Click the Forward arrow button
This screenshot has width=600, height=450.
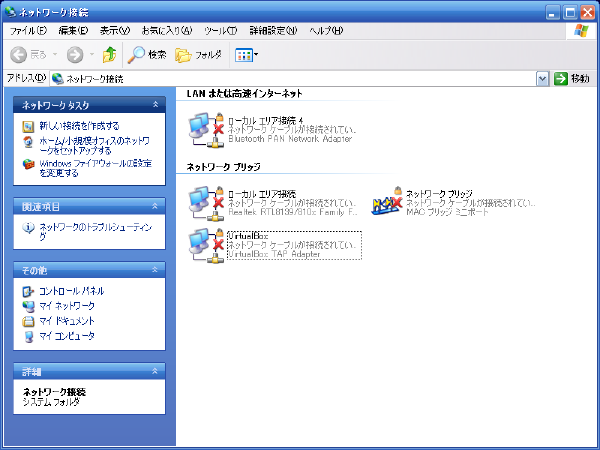75,55
